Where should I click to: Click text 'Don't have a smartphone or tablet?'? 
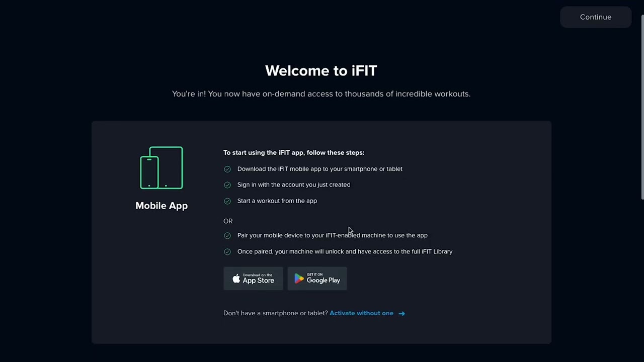point(275,313)
